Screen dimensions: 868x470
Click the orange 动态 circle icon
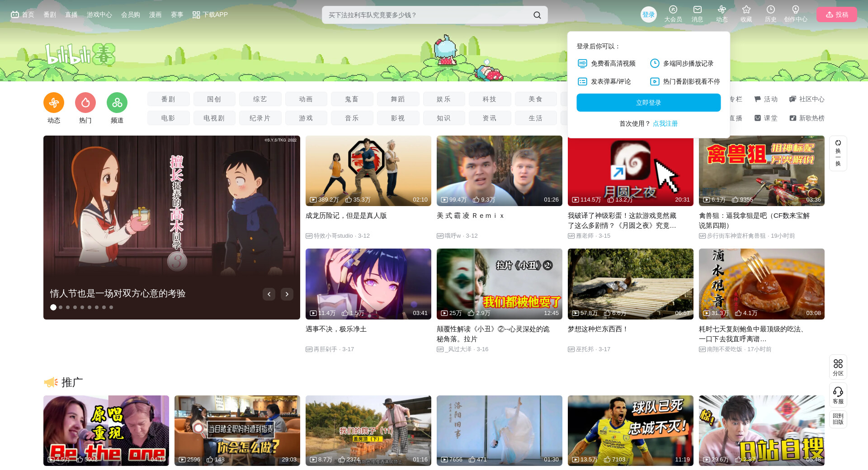[x=54, y=103]
